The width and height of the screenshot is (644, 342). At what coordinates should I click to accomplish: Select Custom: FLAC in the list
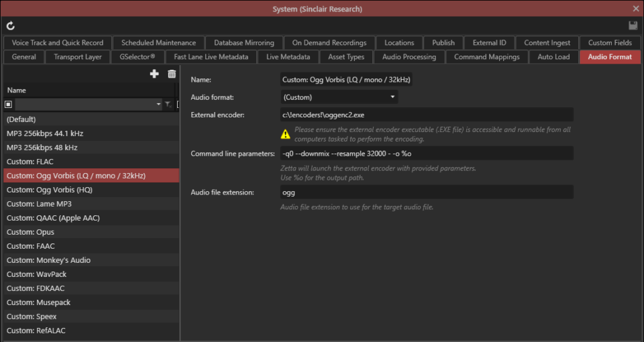click(x=91, y=162)
